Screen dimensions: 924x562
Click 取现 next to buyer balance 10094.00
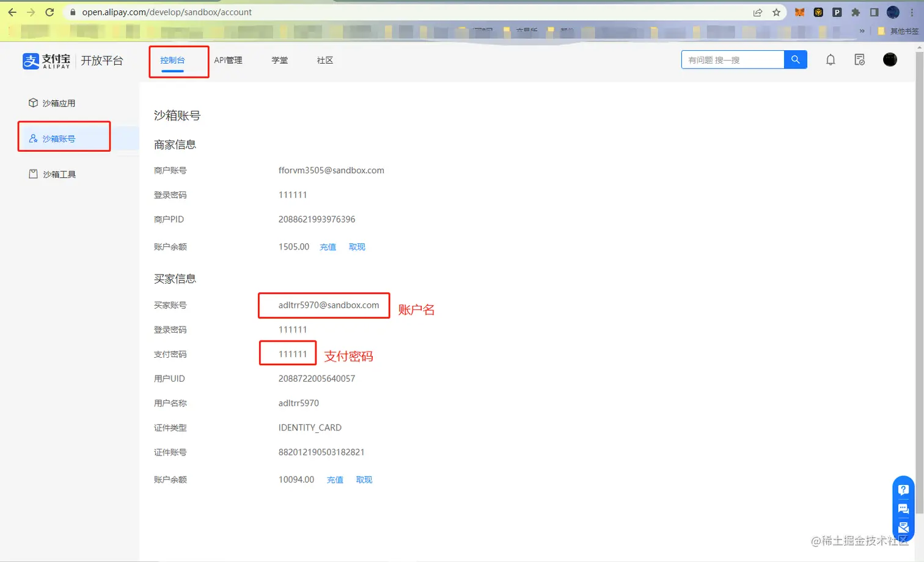point(364,480)
